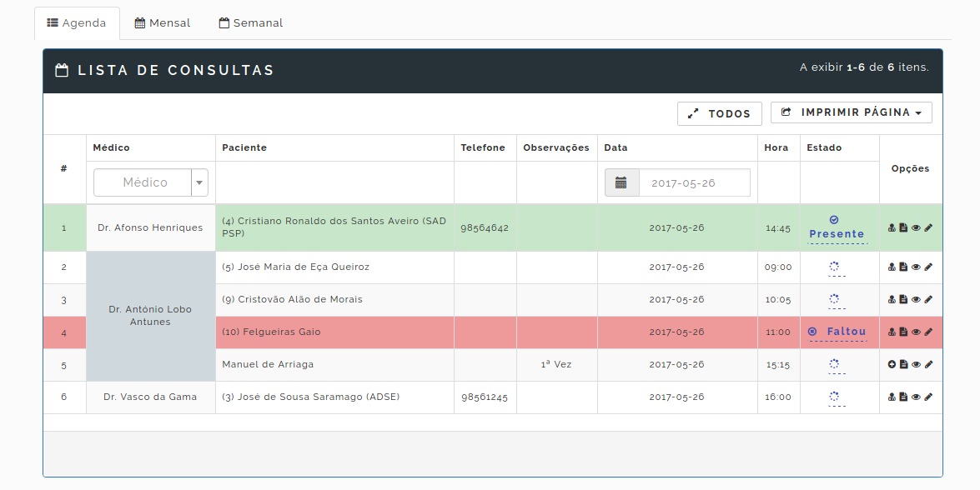Open the document icon for José Maria de Eça Queiroz
980x490 pixels.
coord(903,267)
